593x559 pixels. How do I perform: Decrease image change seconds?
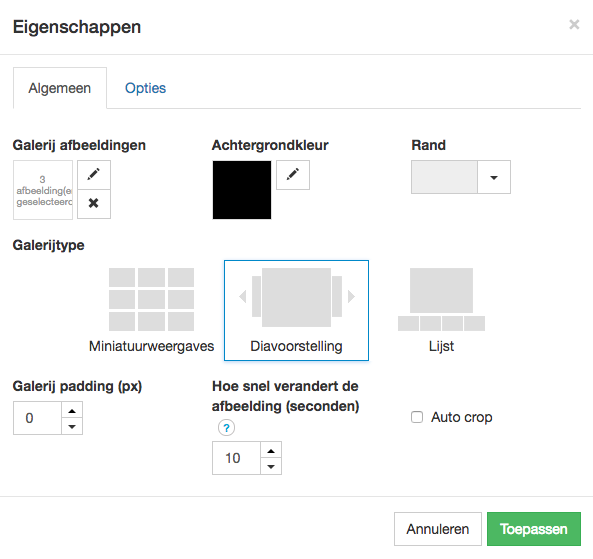coord(271,466)
